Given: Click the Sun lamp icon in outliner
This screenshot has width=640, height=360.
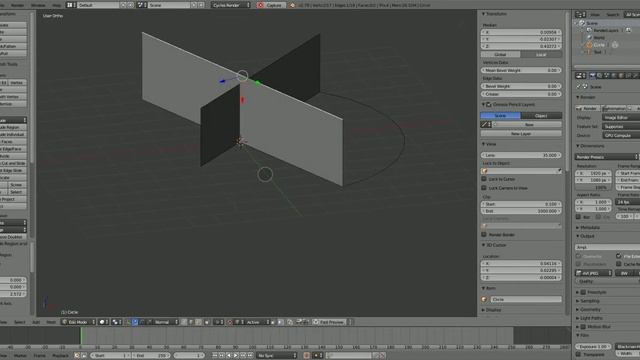Looking at the screenshot, I should pos(589,52).
